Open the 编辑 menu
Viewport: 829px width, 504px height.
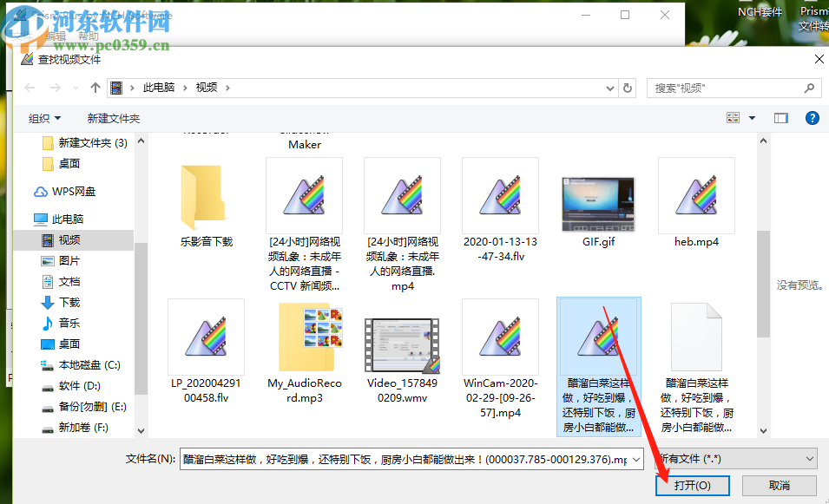[x=55, y=36]
